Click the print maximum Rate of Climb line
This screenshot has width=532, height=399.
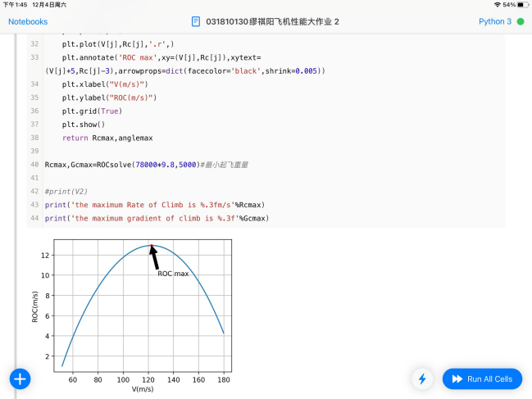click(155, 205)
